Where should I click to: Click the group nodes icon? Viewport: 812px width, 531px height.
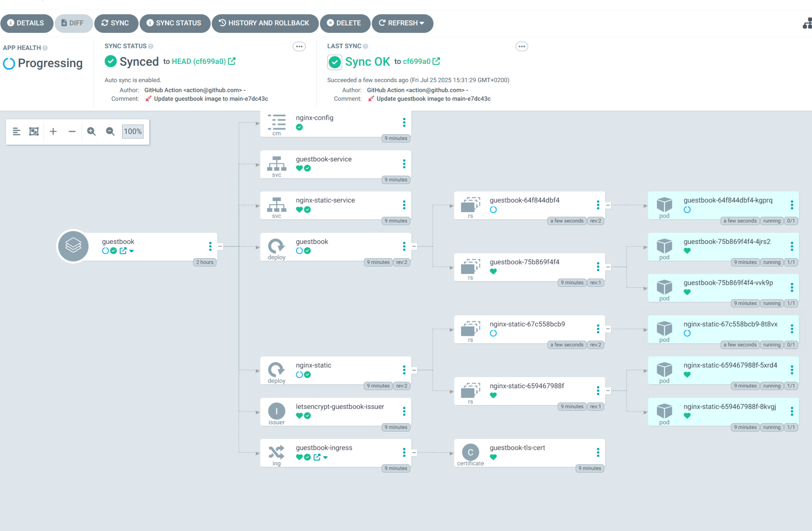coord(34,131)
